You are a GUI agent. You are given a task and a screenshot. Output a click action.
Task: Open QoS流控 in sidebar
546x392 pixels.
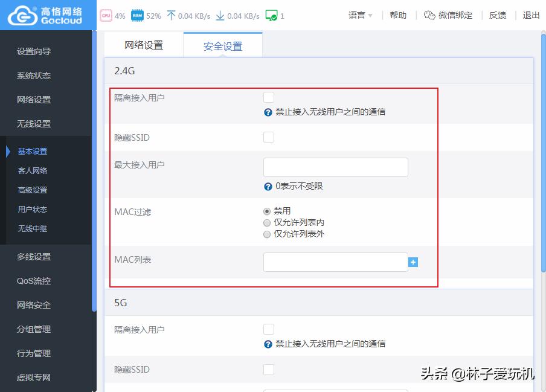(34, 281)
